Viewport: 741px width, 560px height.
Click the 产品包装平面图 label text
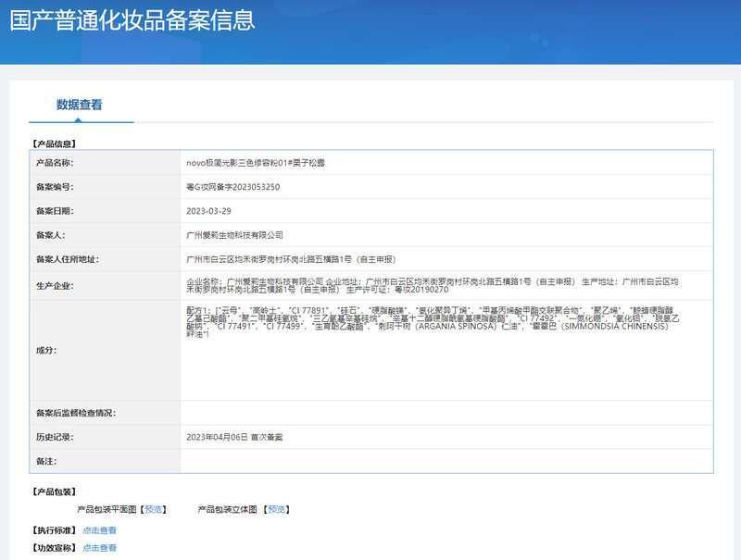(x=107, y=509)
